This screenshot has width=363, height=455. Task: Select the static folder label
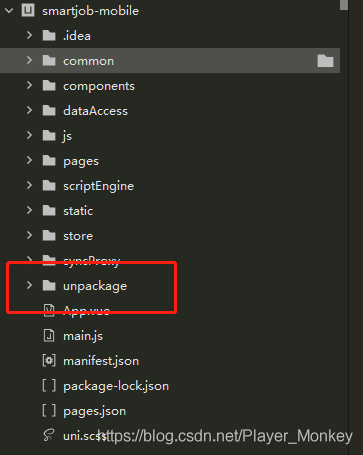tap(78, 211)
